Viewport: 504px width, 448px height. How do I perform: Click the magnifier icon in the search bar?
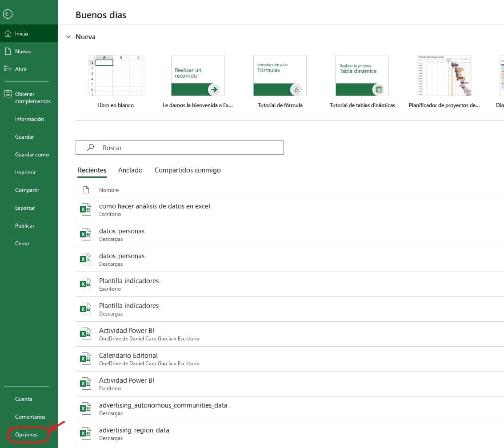[90, 147]
